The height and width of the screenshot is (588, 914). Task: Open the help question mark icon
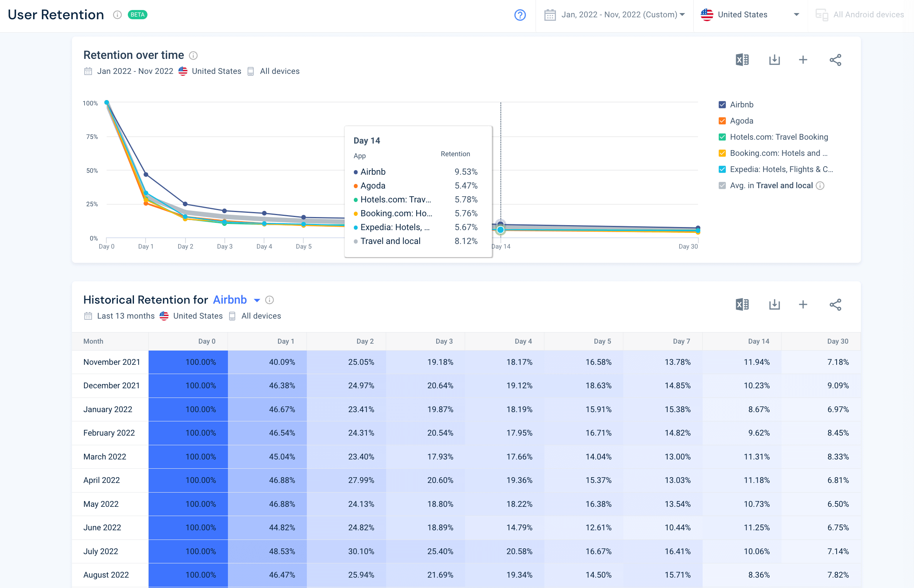(520, 15)
